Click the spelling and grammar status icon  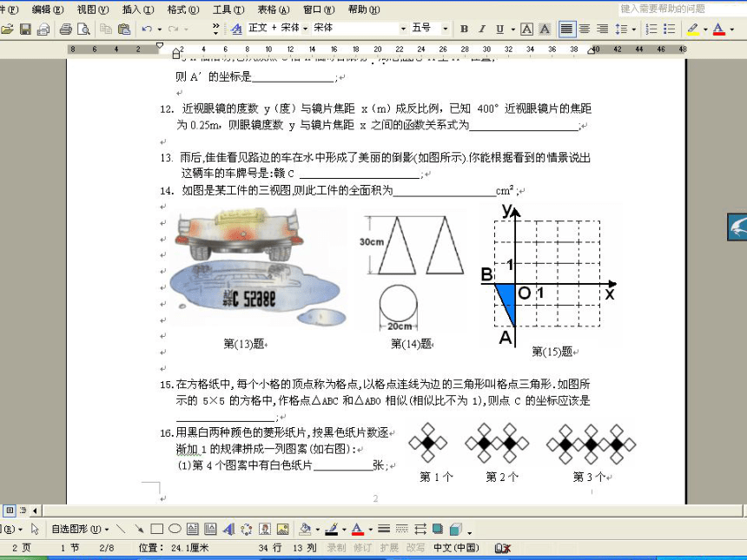point(503,548)
